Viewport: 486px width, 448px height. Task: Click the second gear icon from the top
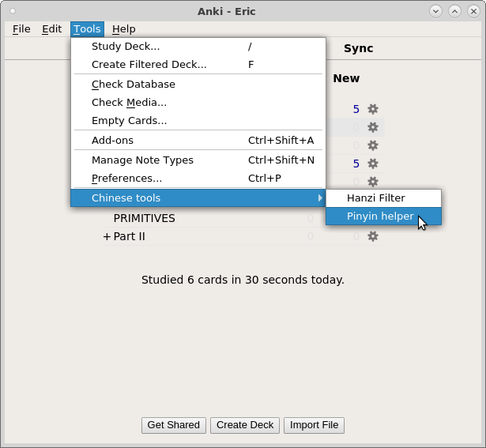point(373,127)
